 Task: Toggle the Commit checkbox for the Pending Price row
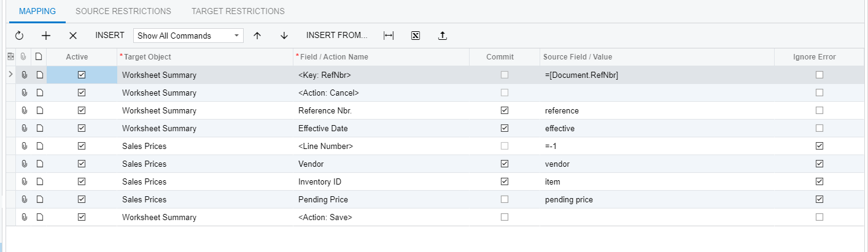pyautogui.click(x=505, y=200)
